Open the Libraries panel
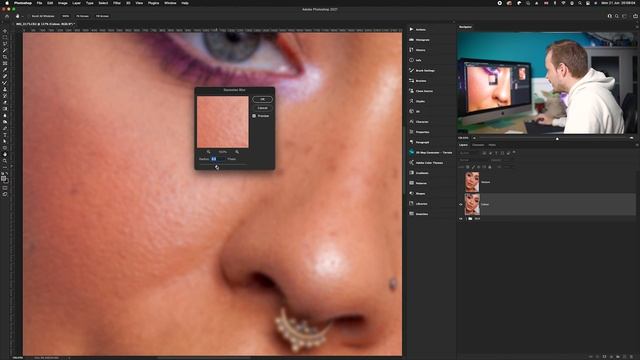 coord(418,203)
